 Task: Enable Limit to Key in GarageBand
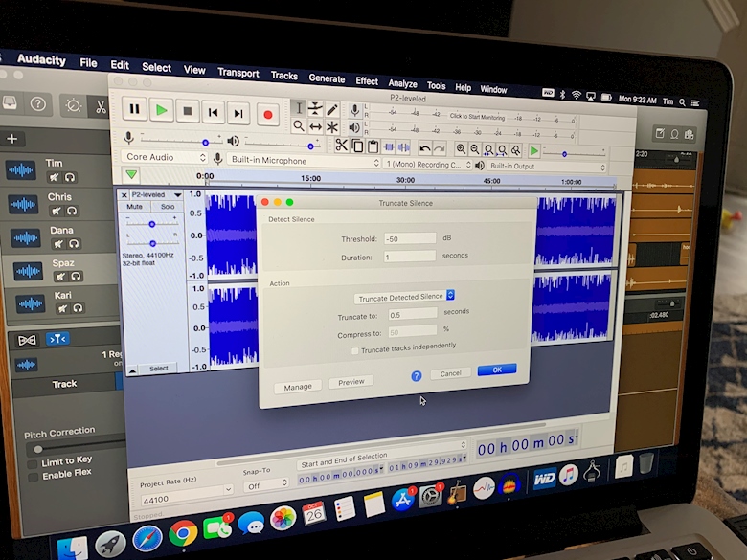(x=33, y=464)
